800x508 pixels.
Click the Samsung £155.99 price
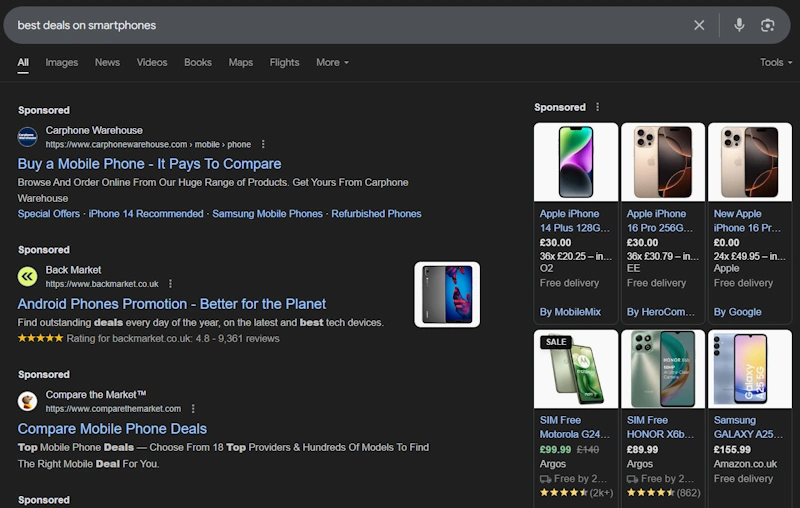pyautogui.click(x=732, y=450)
